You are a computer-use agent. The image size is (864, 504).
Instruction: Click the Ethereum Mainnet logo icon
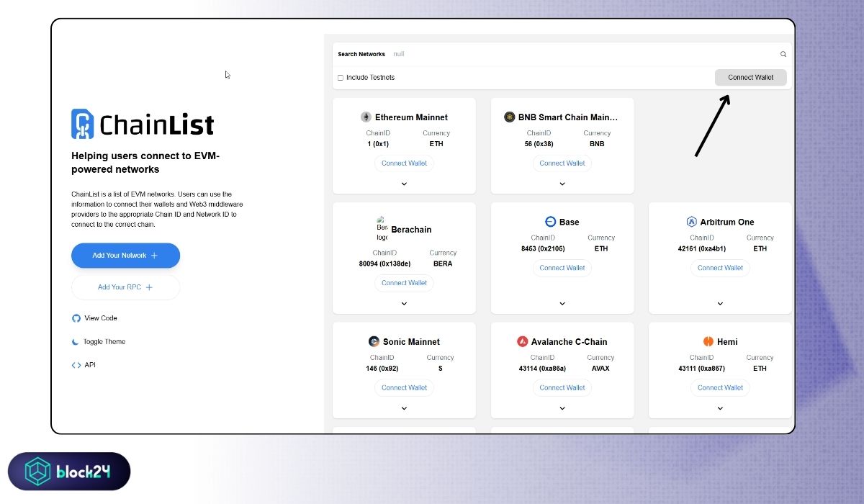pos(366,117)
